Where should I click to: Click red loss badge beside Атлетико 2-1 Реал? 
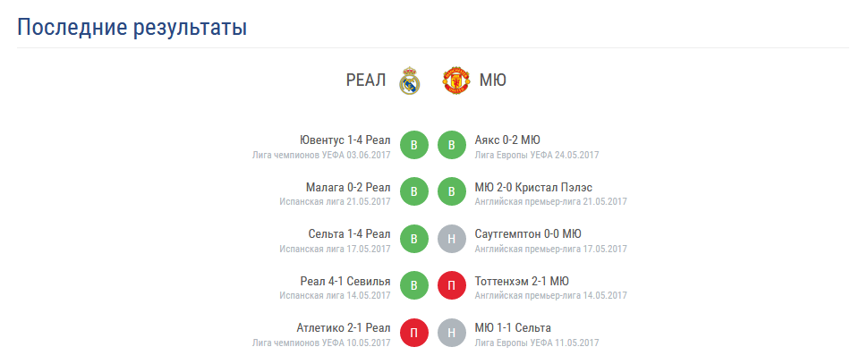point(414,333)
